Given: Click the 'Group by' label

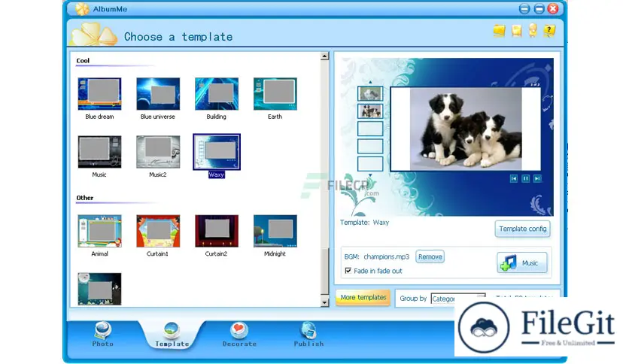Looking at the screenshot, I should coord(413,299).
